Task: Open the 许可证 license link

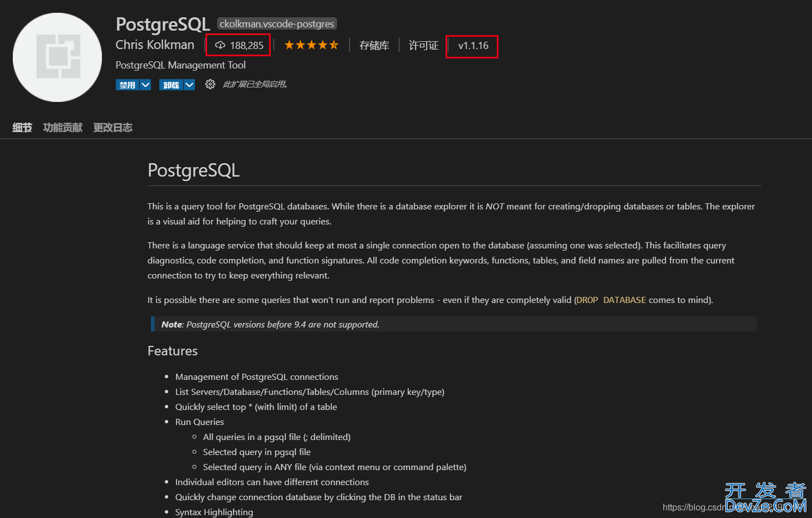Action: (x=424, y=45)
